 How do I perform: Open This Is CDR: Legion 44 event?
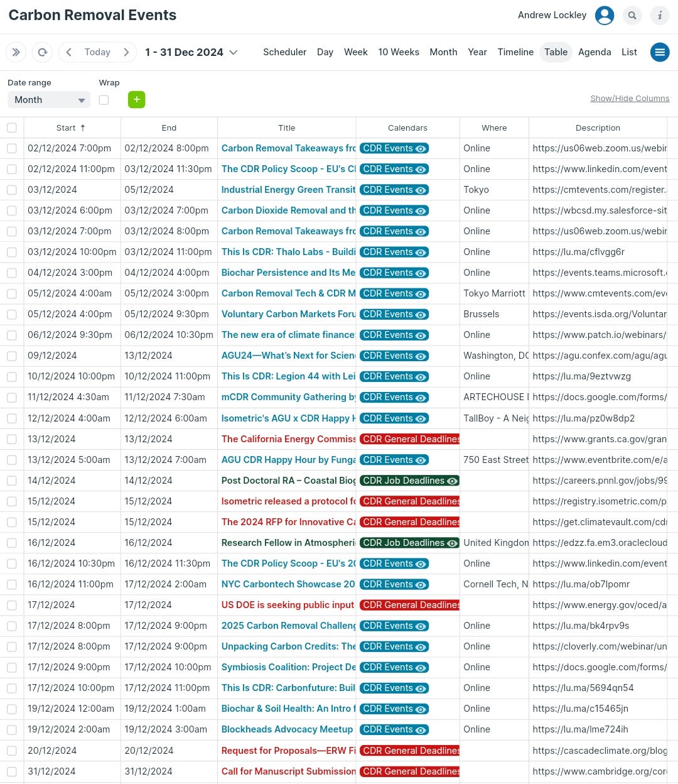(x=288, y=376)
